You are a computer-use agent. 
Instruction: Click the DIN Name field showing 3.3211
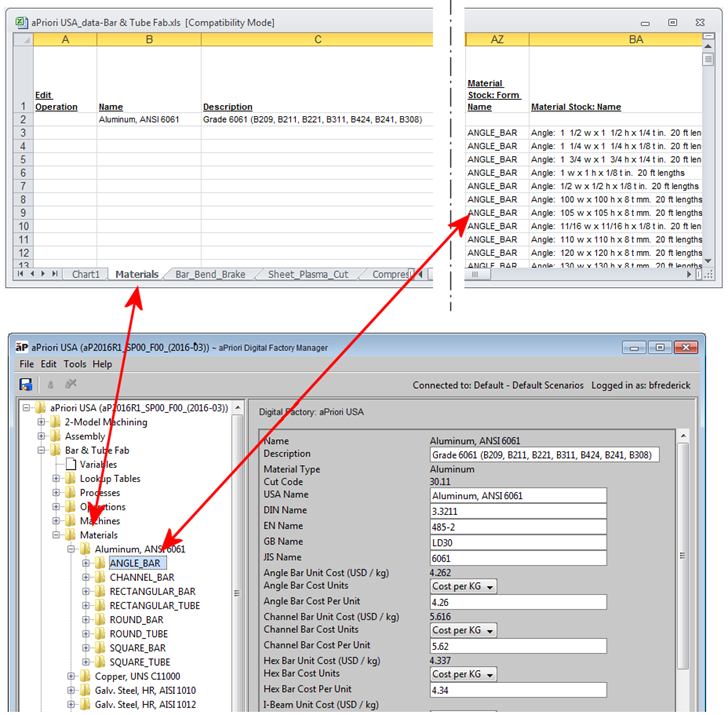(518, 511)
